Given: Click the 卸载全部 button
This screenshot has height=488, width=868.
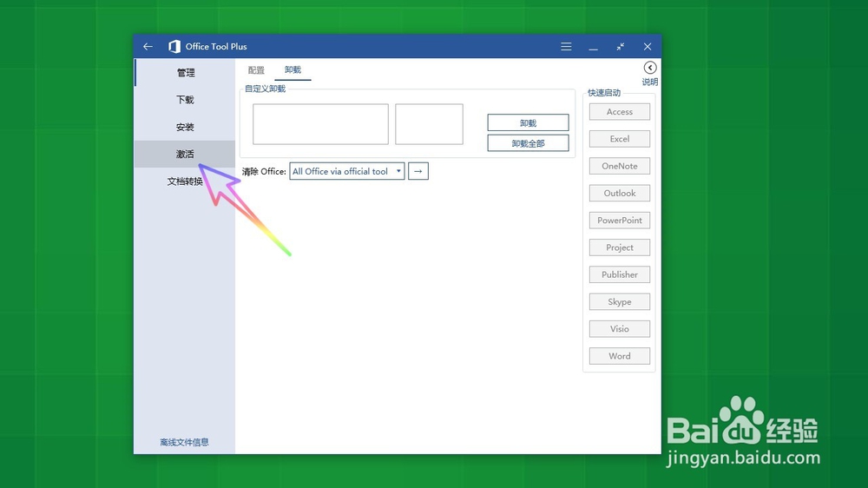Looking at the screenshot, I should point(528,143).
